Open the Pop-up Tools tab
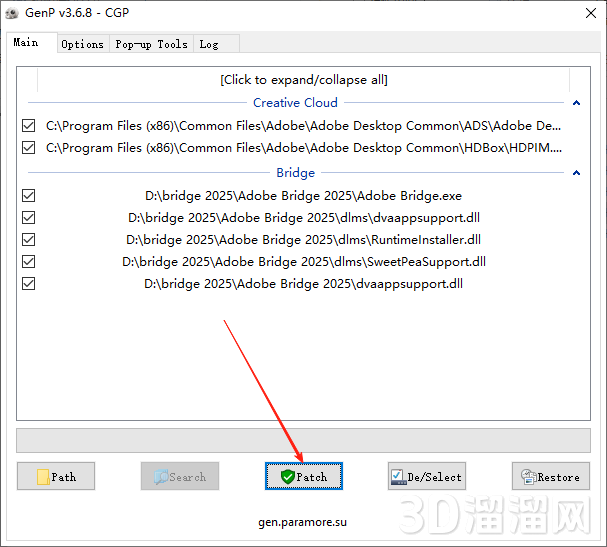Viewport: 607px width, 547px height. click(151, 44)
